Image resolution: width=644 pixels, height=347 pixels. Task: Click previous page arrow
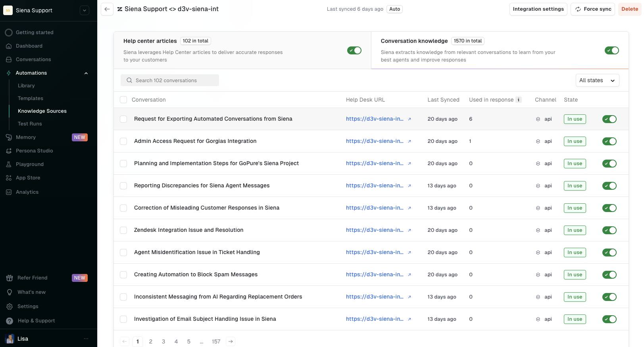(125, 341)
